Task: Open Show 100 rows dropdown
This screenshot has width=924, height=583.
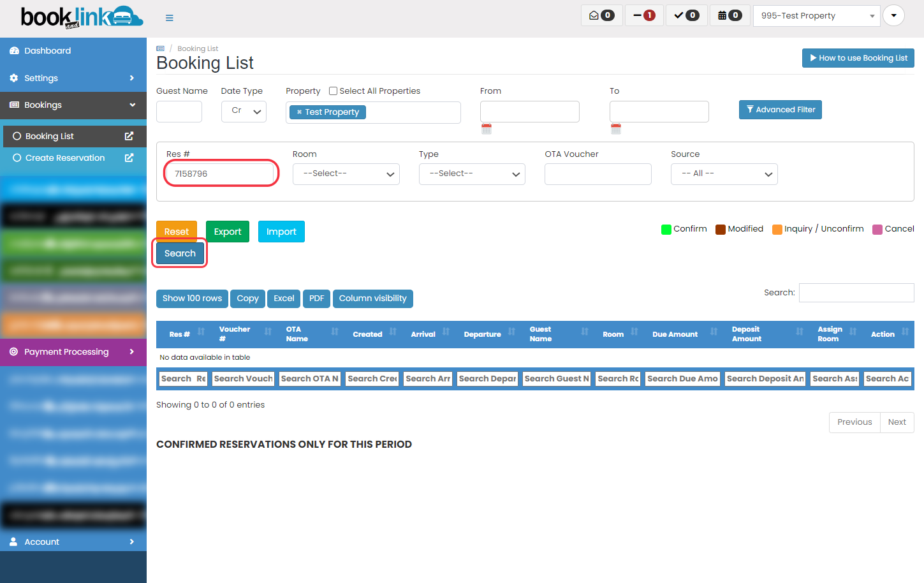Action: pyautogui.click(x=192, y=299)
